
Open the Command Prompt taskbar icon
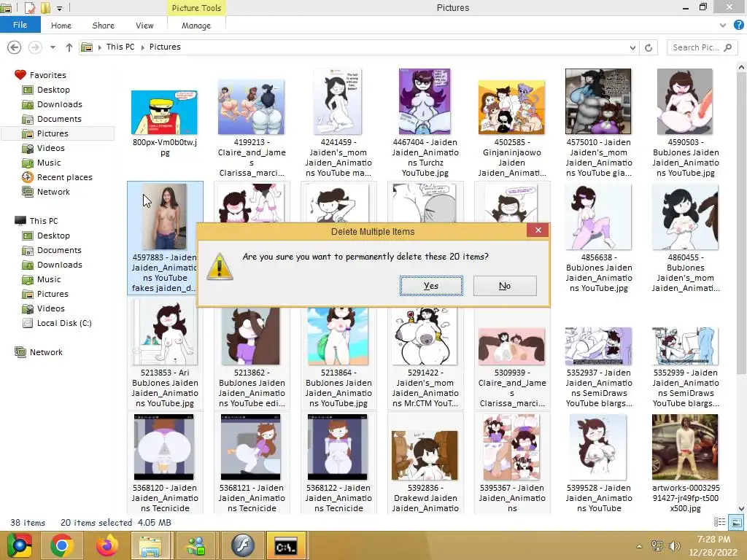click(x=286, y=545)
